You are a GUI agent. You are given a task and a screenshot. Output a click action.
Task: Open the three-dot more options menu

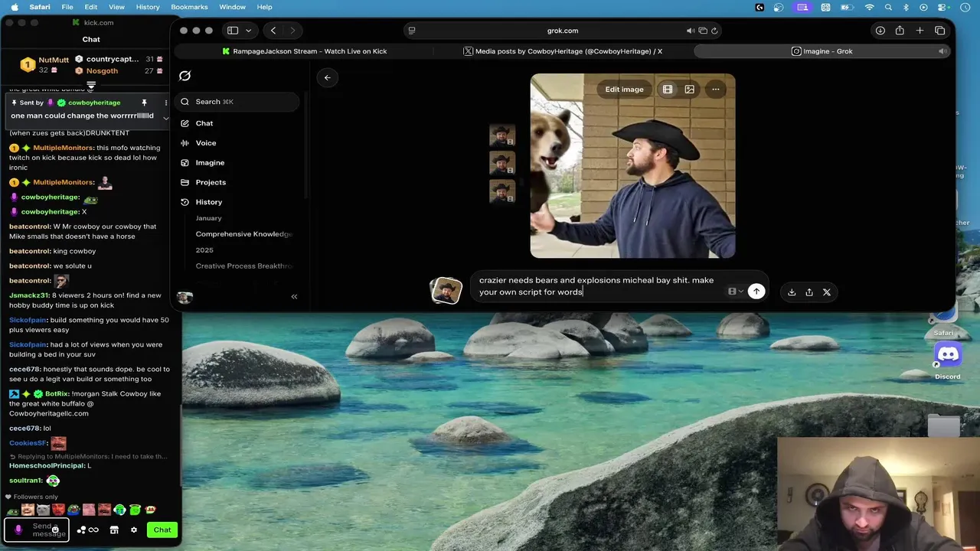click(716, 90)
